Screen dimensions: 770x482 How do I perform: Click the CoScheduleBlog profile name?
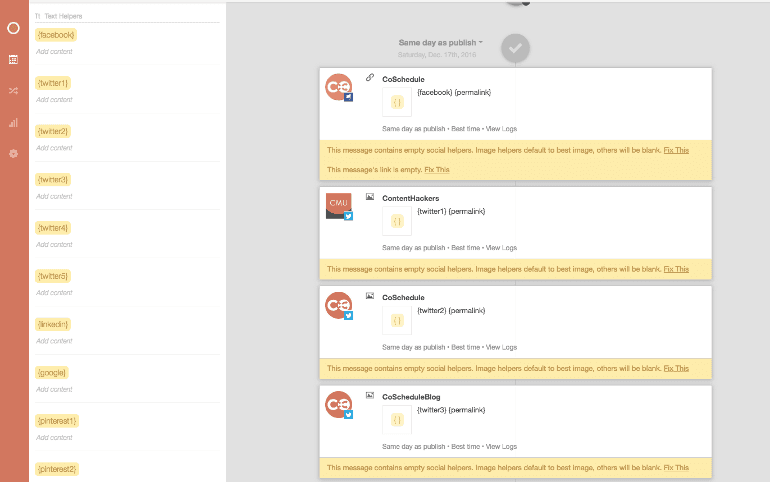pyautogui.click(x=411, y=397)
